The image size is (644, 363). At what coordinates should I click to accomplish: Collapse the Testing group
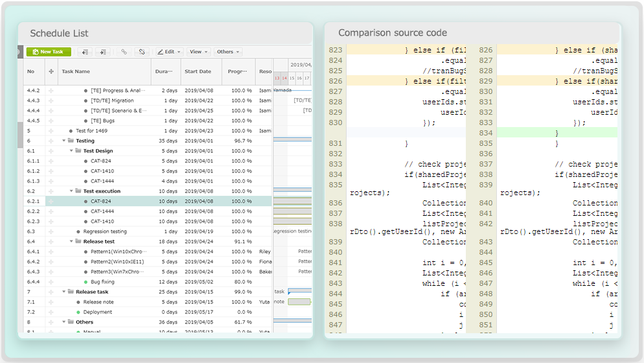(x=63, y=141)
